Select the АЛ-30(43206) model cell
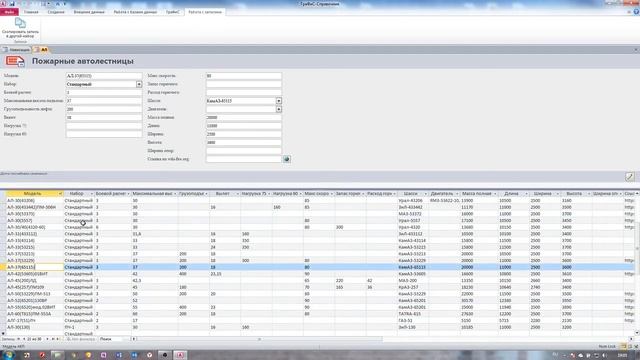Viewport: 640px width, 360px height. click(35, 201)
